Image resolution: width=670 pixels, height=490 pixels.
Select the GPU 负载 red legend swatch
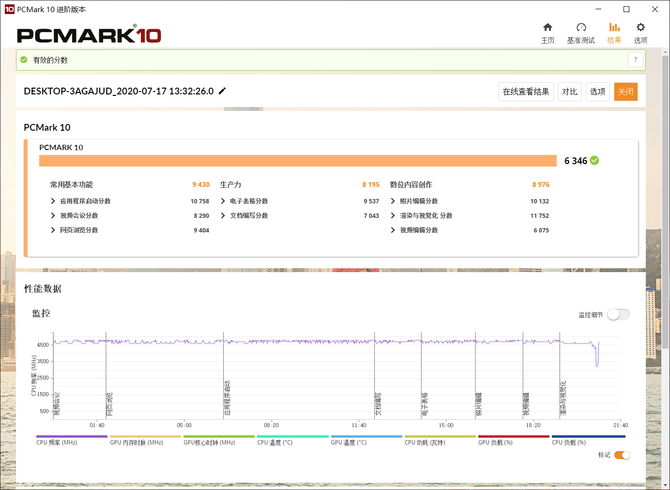click(x=513, y=437)
